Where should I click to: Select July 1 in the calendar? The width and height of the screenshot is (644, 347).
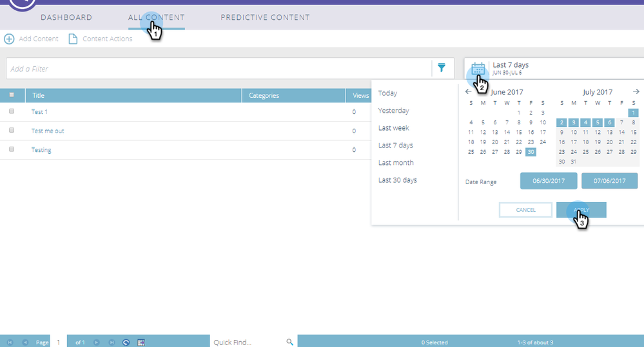(x=633, y=113)
